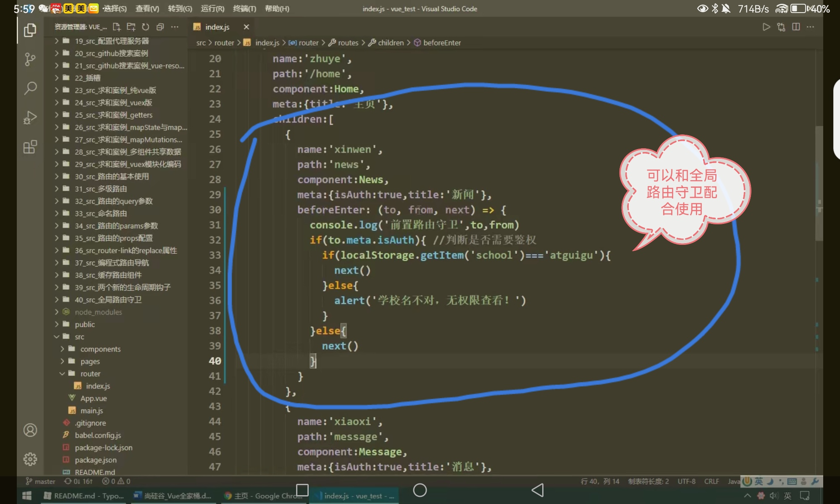Click the Split Editor Right icon
This screenshot has height=504, width=840.
pyautogui.click(x=795, y=27)
